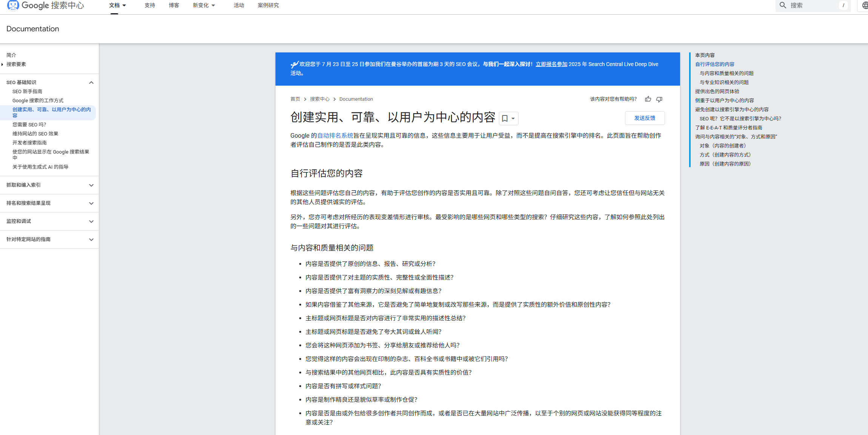
Task: Open the 案例研究 page
Action: [x=268, y=5]
